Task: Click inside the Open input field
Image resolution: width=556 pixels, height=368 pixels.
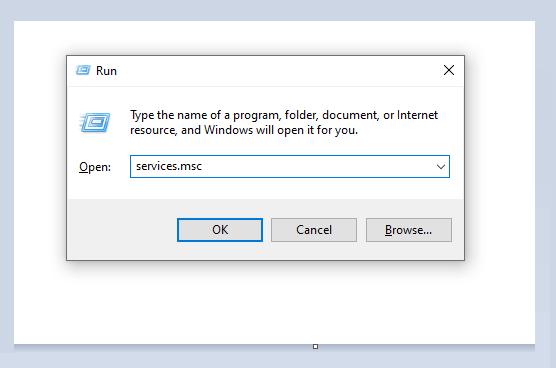Action: 290,167
